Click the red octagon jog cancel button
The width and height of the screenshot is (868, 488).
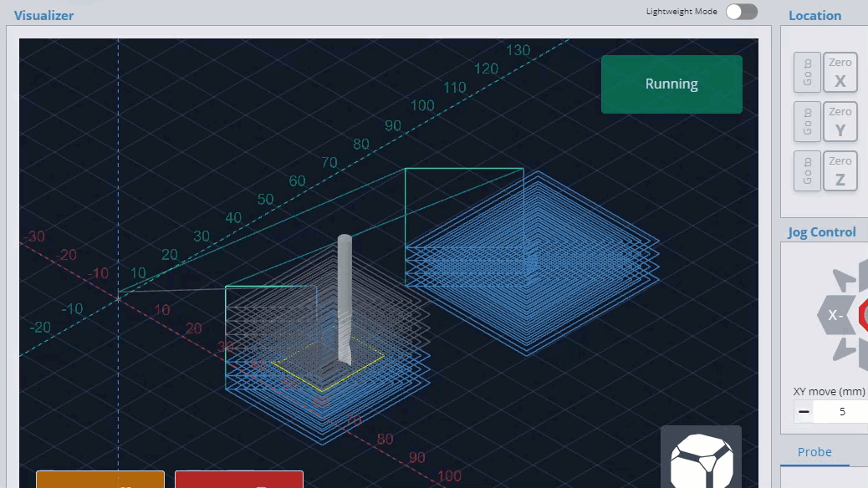click(x=864, y=315)
